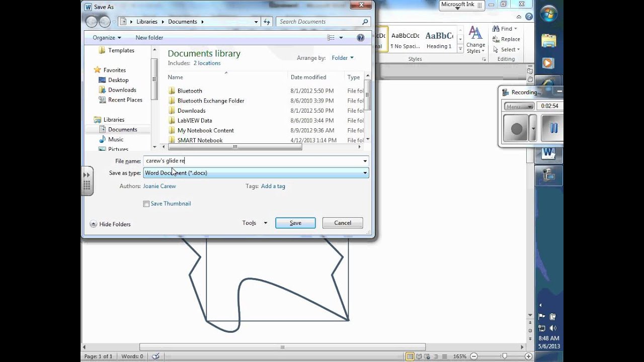Click the record button in Recording window
Viewport: 644px width, 362px height.
pos(517,128)
